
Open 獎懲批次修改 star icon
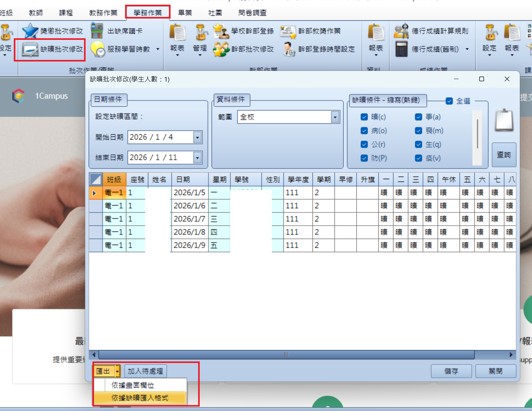(x=30, y=31)
